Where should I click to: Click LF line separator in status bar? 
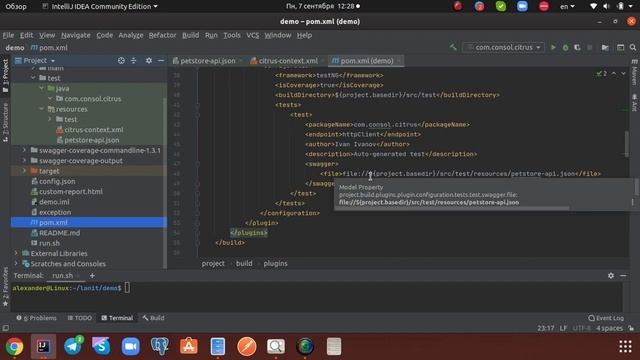point(563,328)
